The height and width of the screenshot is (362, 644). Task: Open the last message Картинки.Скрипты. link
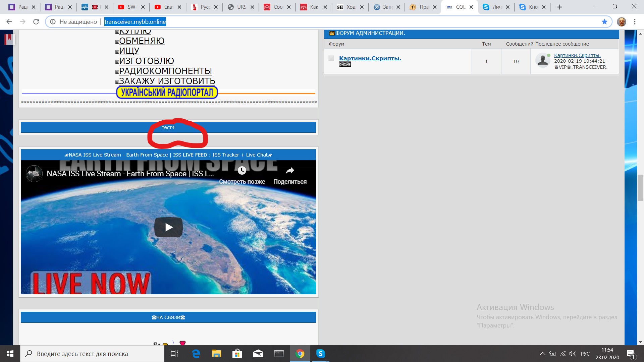coord(577,55)
